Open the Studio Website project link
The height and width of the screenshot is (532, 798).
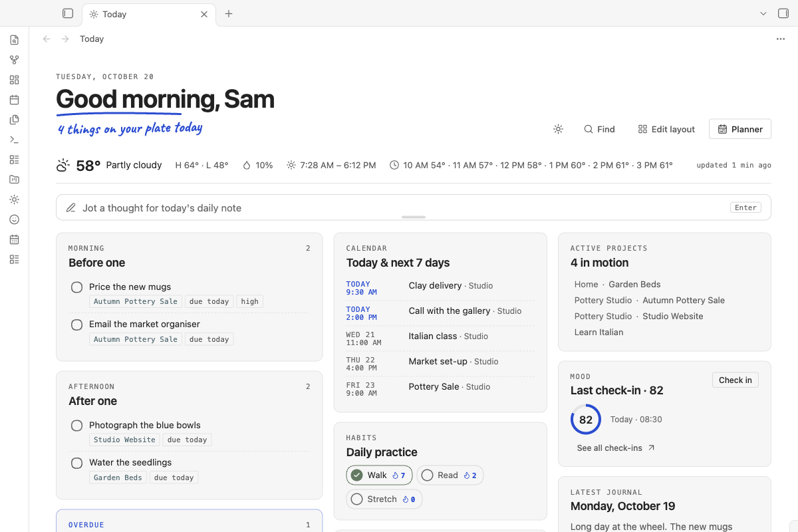(x=673, y=316)
